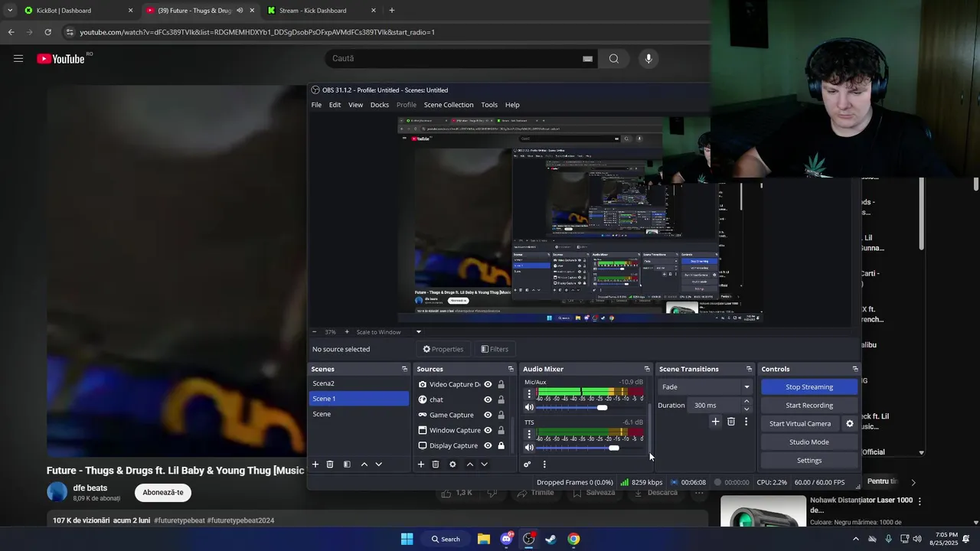Hide the Display Capture source
Image resolution: width=980 pixels, height=551 pixels.
click(x=488, y=445)
